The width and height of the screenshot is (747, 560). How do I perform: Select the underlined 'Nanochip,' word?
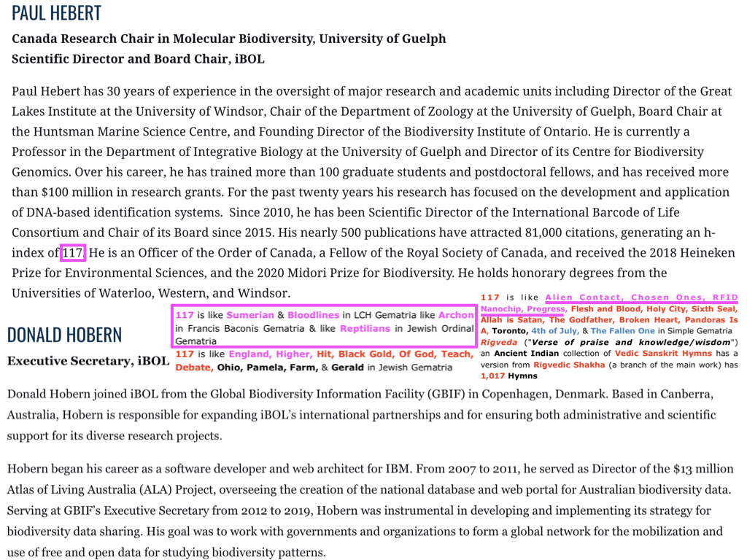click(502, 308)
